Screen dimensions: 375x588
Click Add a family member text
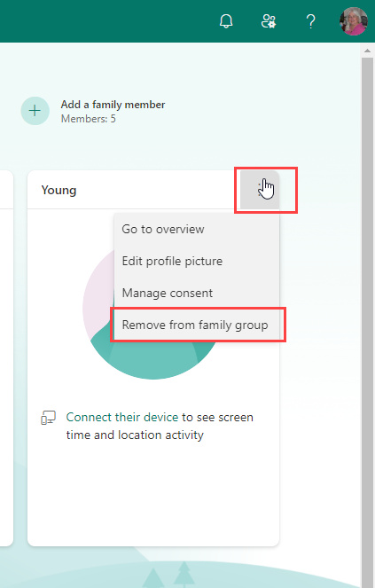coord(113,105)
